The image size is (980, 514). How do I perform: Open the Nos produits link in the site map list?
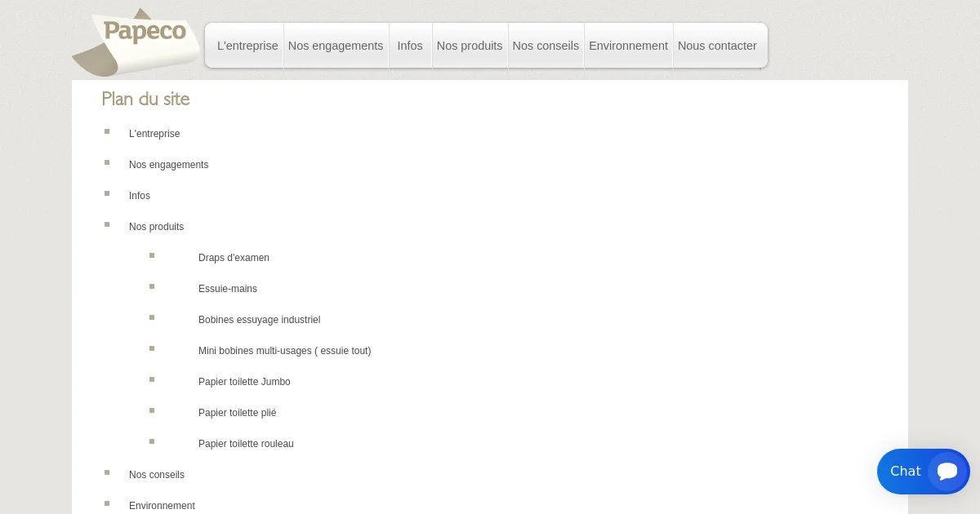point(156,227)
